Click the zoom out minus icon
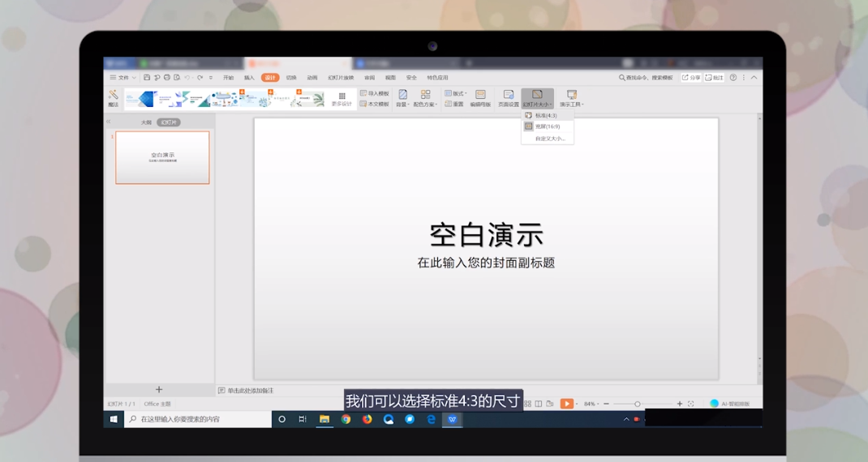The image size is (868, 462). (606, 404)
